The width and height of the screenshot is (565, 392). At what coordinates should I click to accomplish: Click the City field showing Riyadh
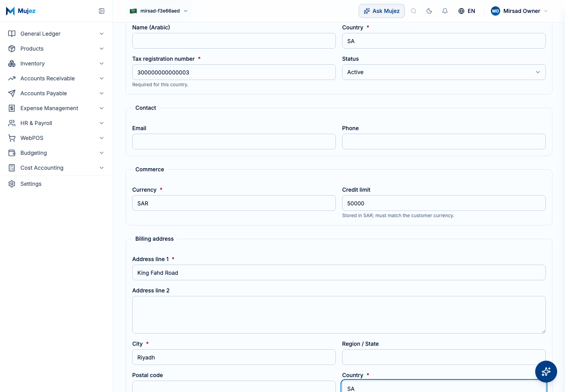(x=234, y=357)
